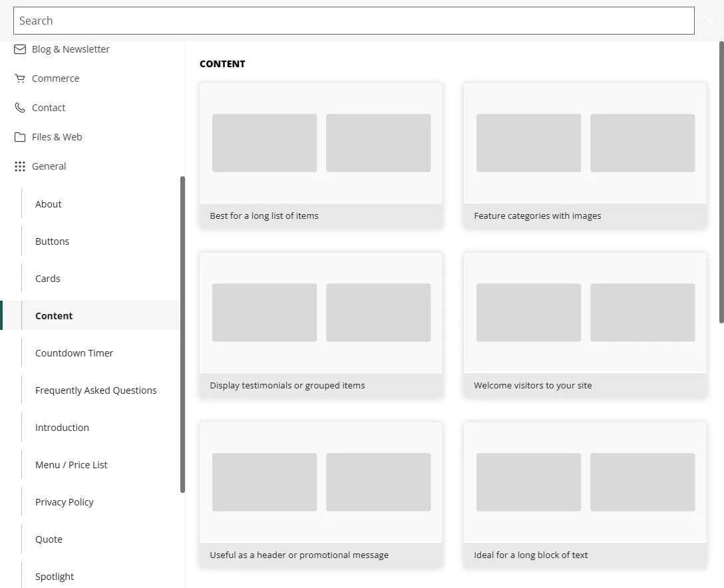Click the Files & Web folder icon
The height and width of the screenshot is (588, 724).
tap(20, 137)
